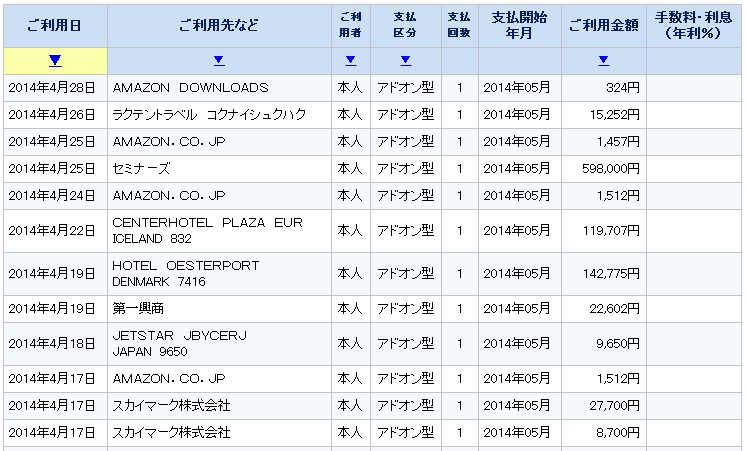Click the 支払回数 column header
Screen dimensions: 746x451
[x=459, y=26]
